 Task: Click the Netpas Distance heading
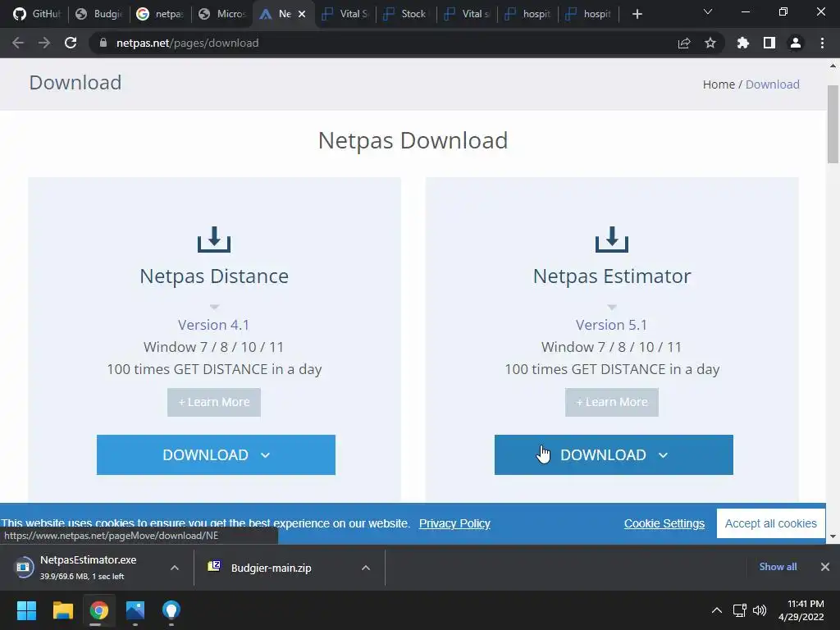(214, 276)
